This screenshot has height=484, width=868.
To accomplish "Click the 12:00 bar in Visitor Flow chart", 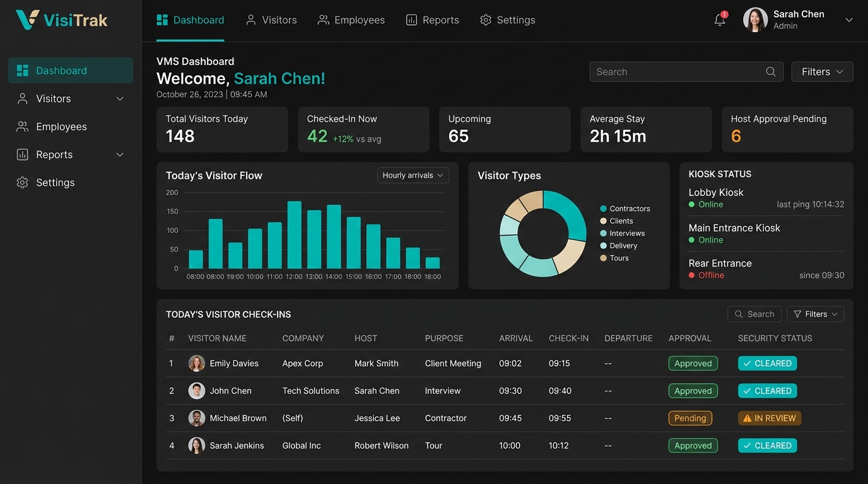I will click(x=294, y=235).
